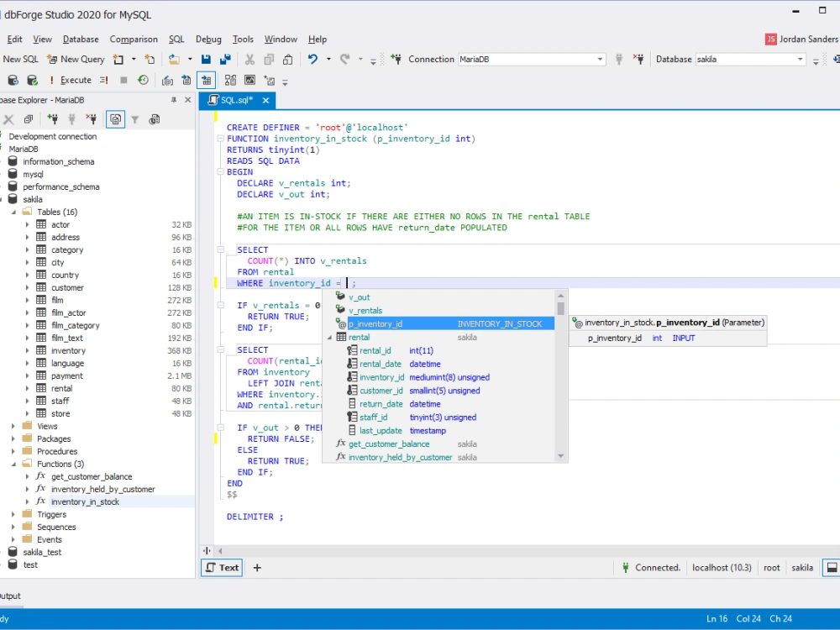
Task: Expand the actor table node
Action: 28,224
